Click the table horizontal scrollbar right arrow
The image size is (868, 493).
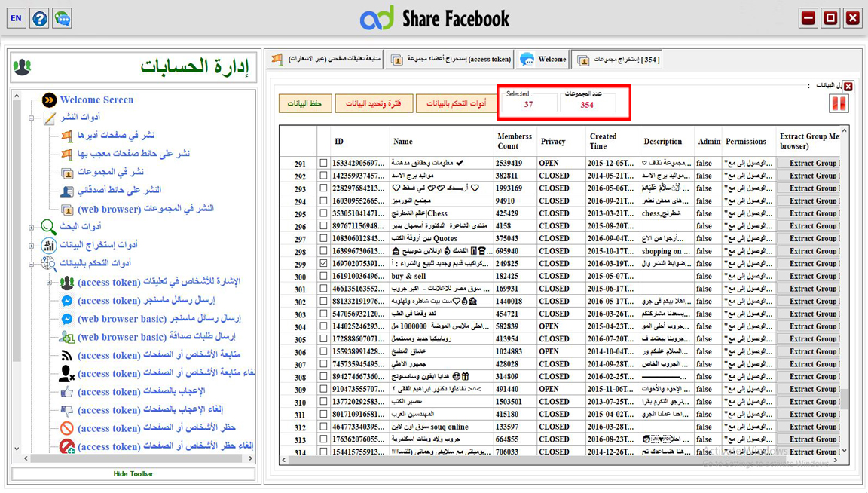(836, 460)
